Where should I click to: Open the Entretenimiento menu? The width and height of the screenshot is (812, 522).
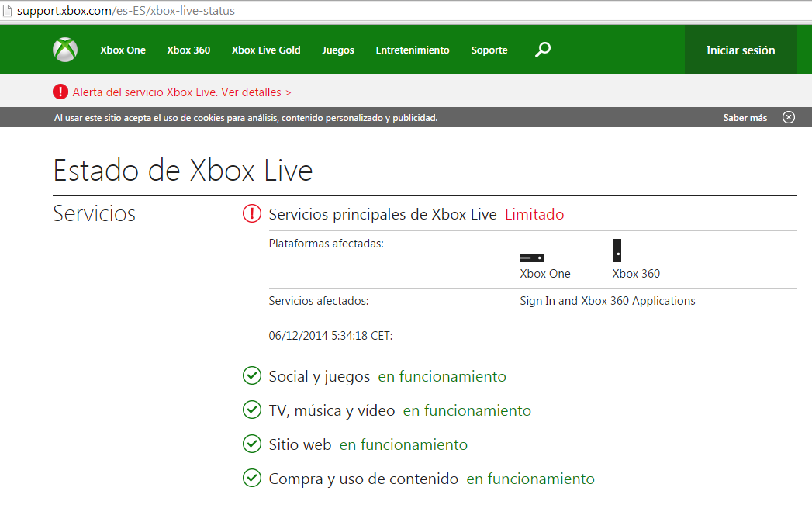coord(413,49)
